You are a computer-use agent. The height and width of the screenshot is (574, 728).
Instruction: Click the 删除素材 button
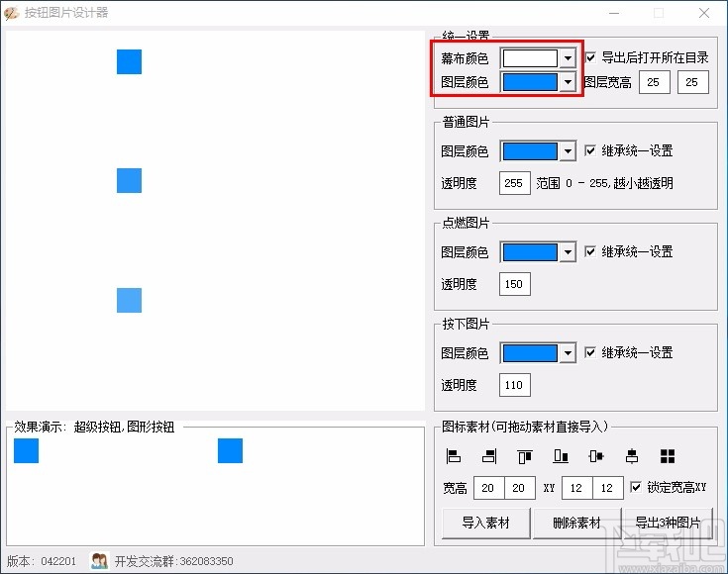[x=577, y=523]
